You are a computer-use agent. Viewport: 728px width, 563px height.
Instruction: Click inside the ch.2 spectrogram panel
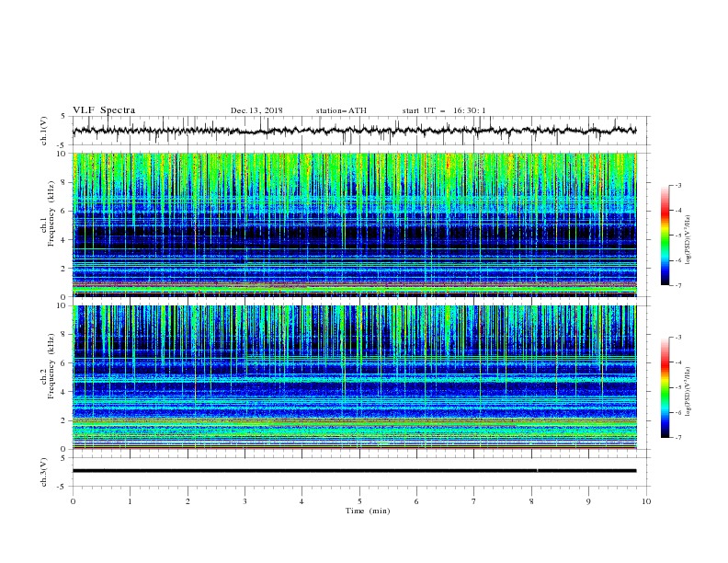tap(354, 377)
